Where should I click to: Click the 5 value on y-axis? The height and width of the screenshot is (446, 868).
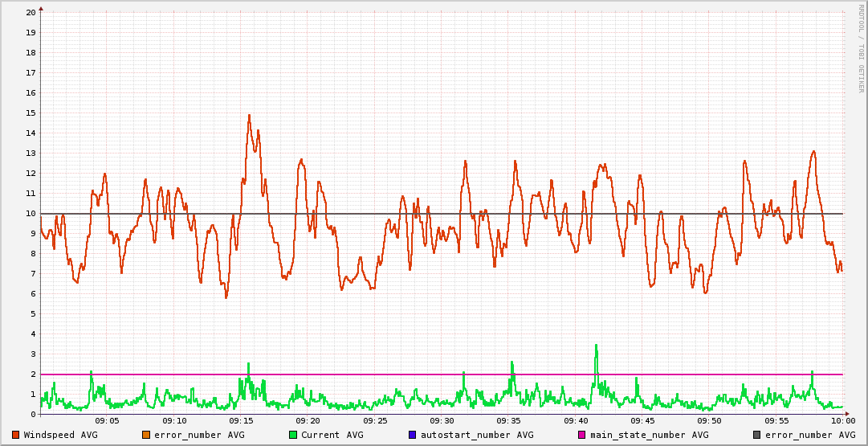click(33, 314)
